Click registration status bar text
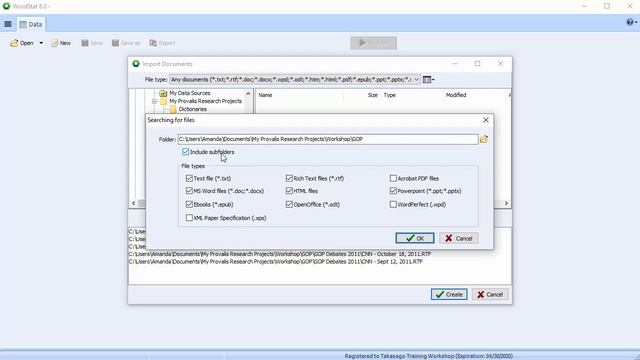Viewport: 640px width, 360px height. (429, 356)
